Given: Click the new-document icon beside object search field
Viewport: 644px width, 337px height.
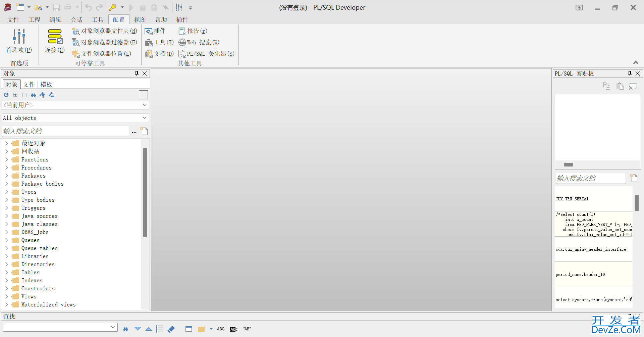Looking at the screenshot, I should (x=144, y=131).
